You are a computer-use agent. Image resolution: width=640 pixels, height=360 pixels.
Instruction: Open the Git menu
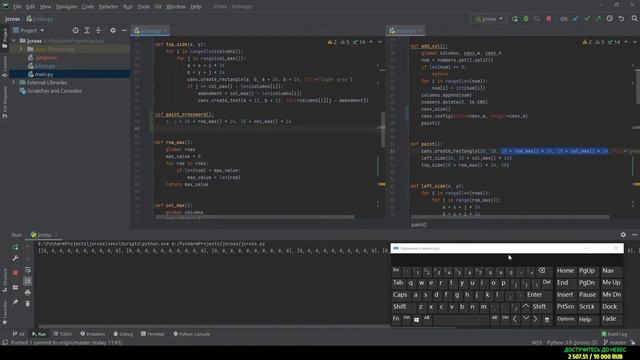click(158, 7)
